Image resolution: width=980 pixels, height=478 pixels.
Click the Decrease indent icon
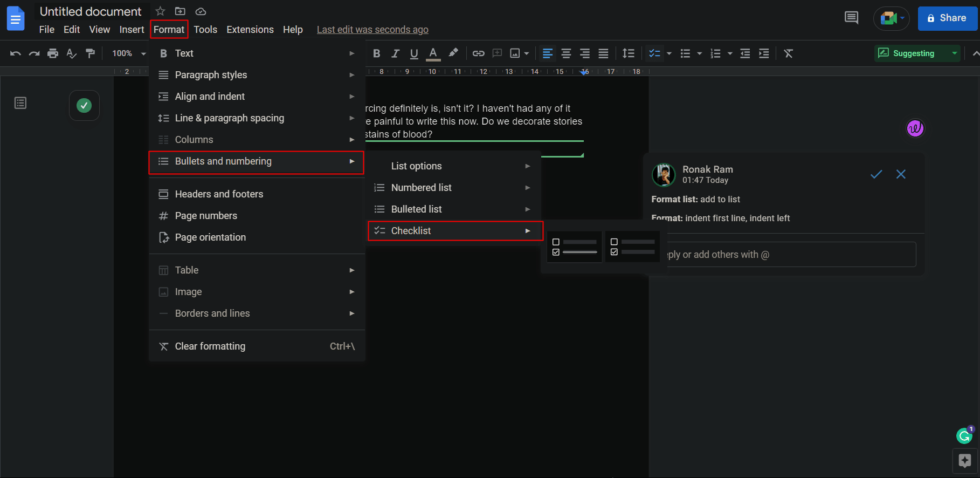click(745, 53)
